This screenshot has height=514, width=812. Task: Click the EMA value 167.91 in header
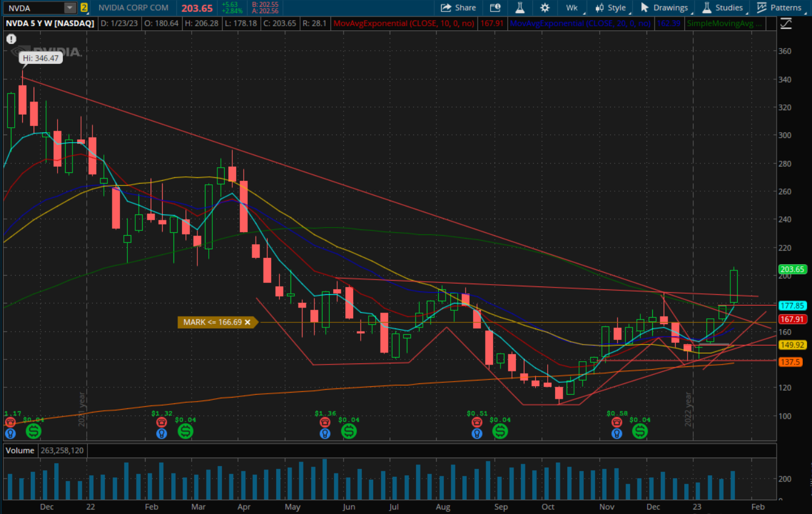click(492, 23)
